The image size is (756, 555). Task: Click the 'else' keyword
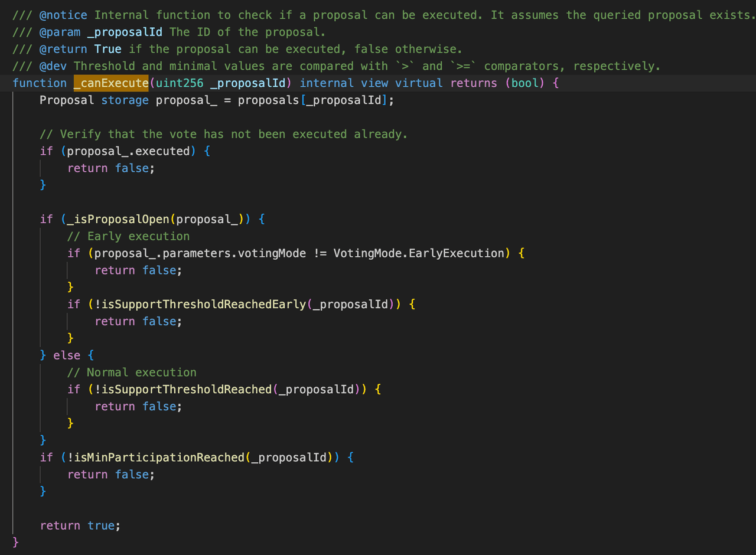pos(67,355)
